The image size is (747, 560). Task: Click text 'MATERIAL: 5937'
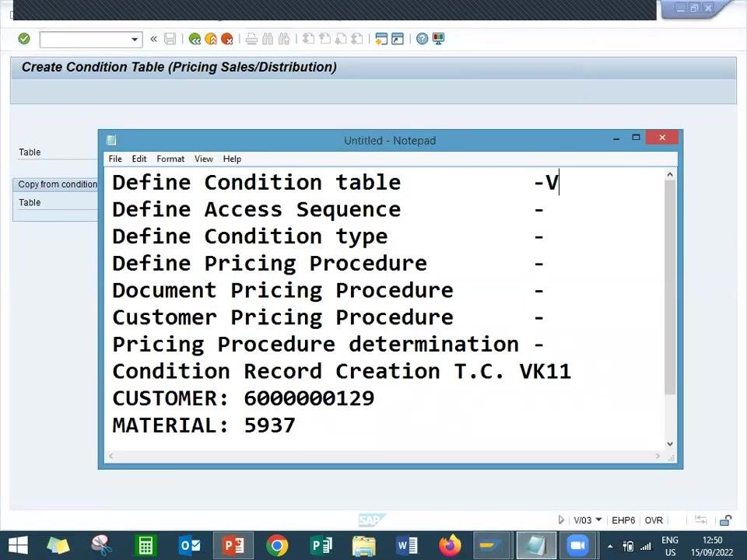204,425
